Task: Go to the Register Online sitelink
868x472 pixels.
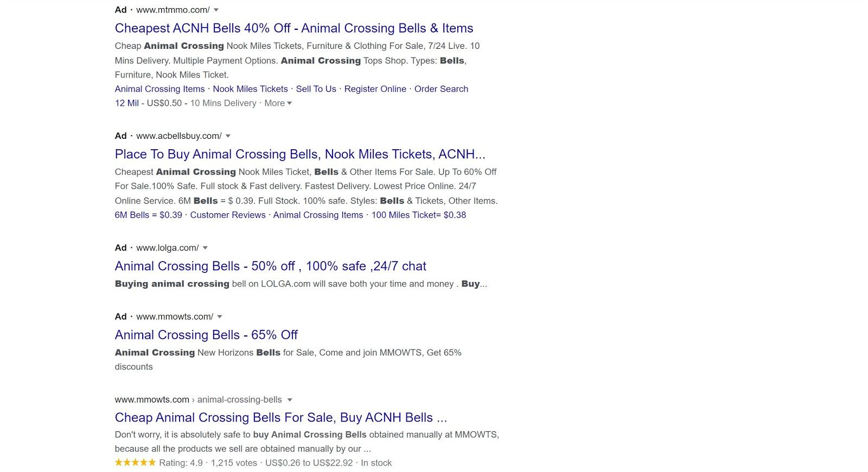Action: click(x=375, y=89)
